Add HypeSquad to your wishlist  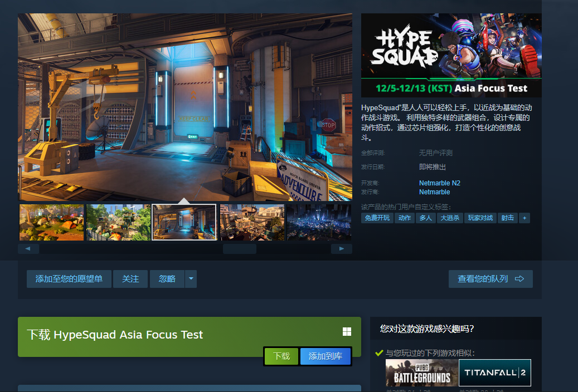pyautogui.click(x=69, y=278)
